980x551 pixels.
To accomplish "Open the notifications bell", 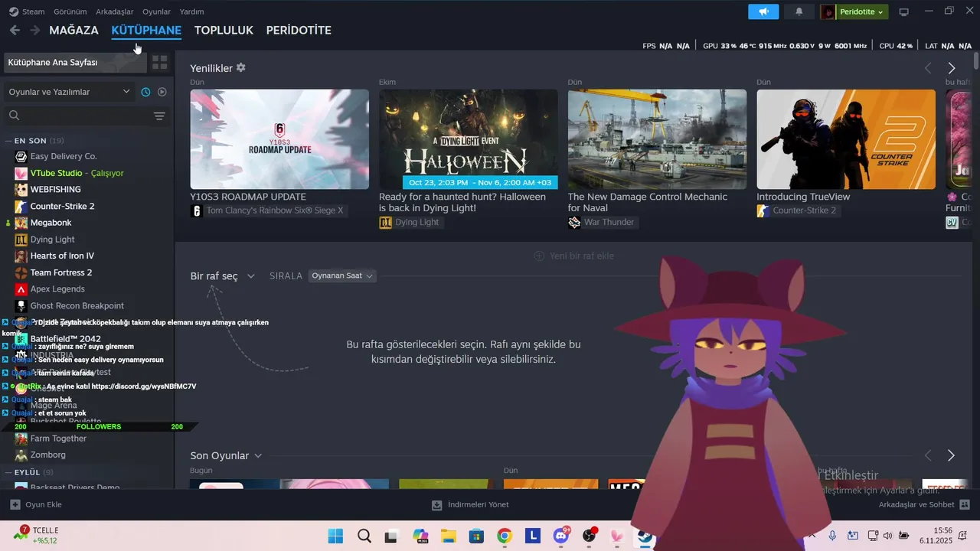I will 799,11.
